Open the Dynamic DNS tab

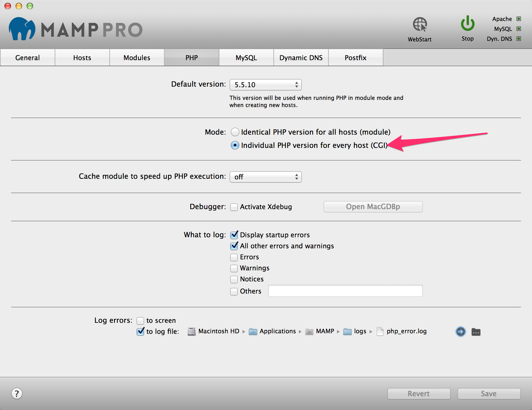coord(301,58)
